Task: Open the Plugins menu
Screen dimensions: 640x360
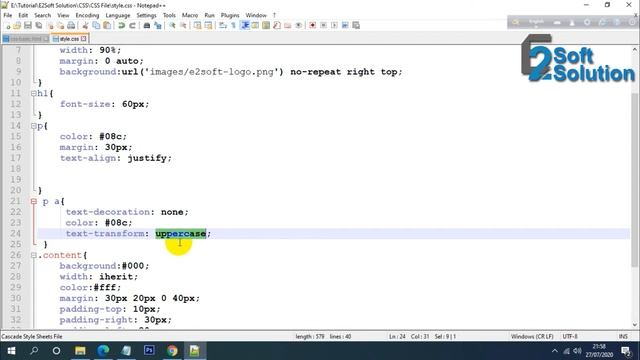Action: (x=230, y=15)
